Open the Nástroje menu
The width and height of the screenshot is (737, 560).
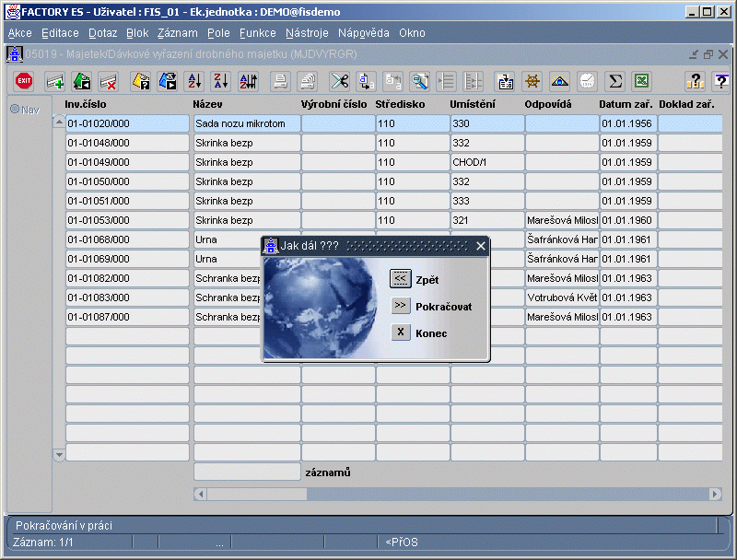coord(307,33)
